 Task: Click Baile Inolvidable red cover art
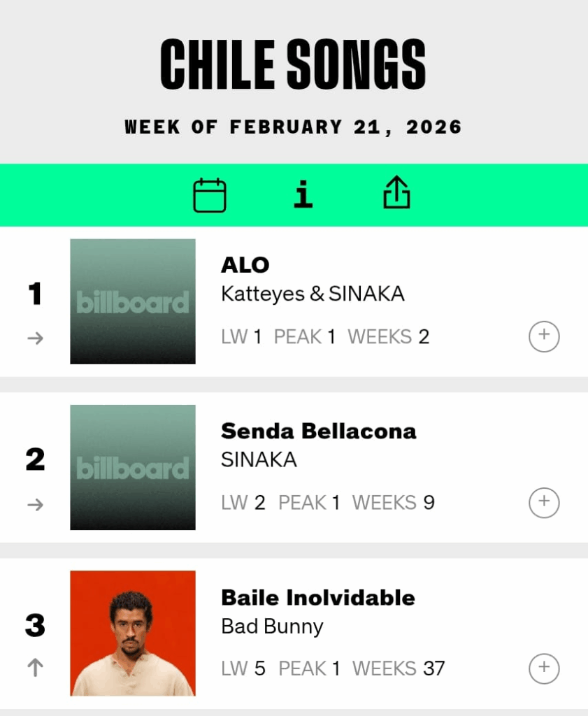pyautogui.click(x=133, y=633)
